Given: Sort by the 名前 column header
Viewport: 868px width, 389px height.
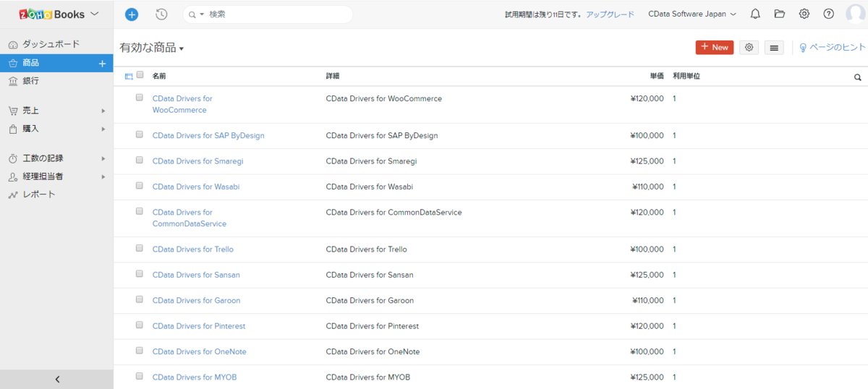Looking at the screenshot, I should click(159, 76).
